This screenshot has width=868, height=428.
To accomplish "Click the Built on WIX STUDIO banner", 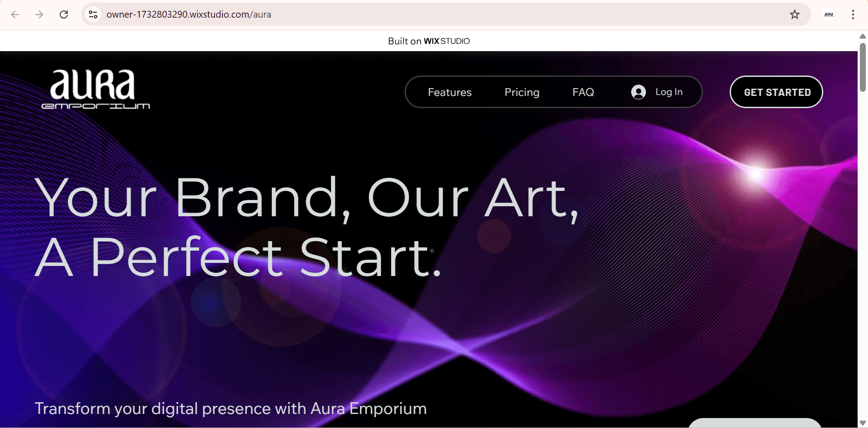I will click(428, 41).
